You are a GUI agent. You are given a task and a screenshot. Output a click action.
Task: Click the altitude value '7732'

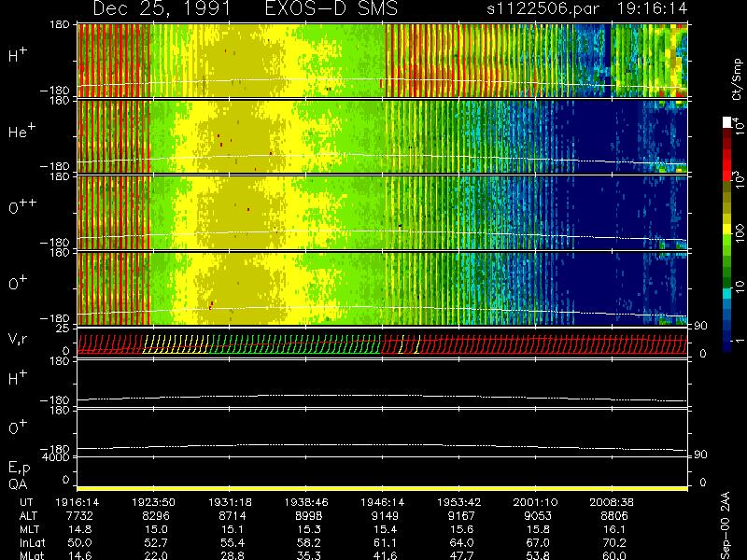pyautogui.click(x=79, y=516)
